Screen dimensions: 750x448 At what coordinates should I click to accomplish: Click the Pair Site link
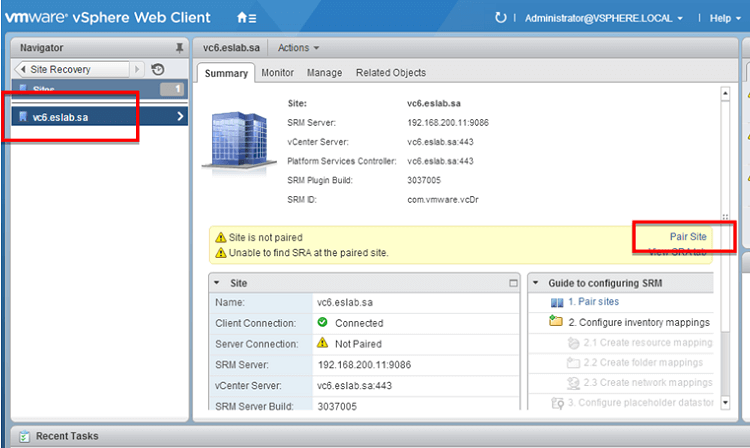point(688,236)
